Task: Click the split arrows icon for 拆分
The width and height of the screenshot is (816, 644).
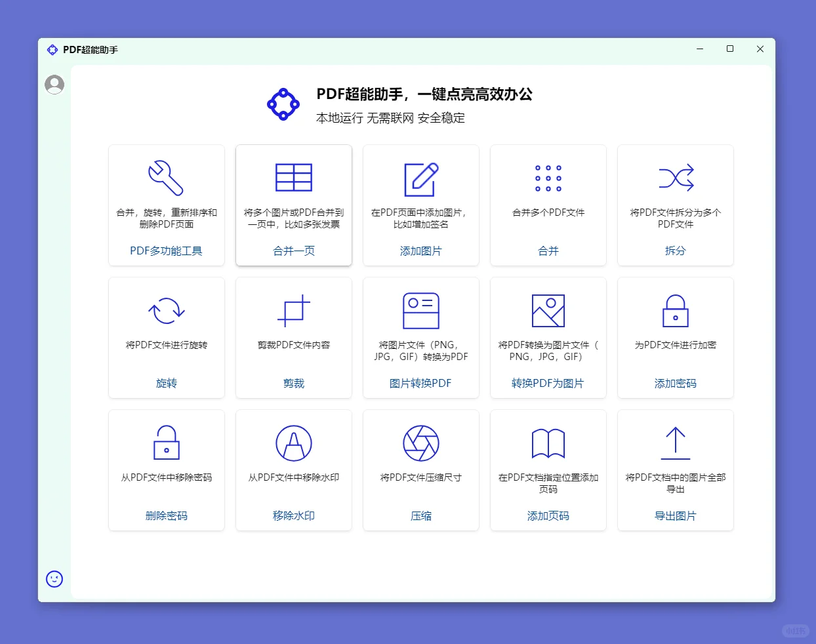Action: pyautogui.click(x=675, y=177)
